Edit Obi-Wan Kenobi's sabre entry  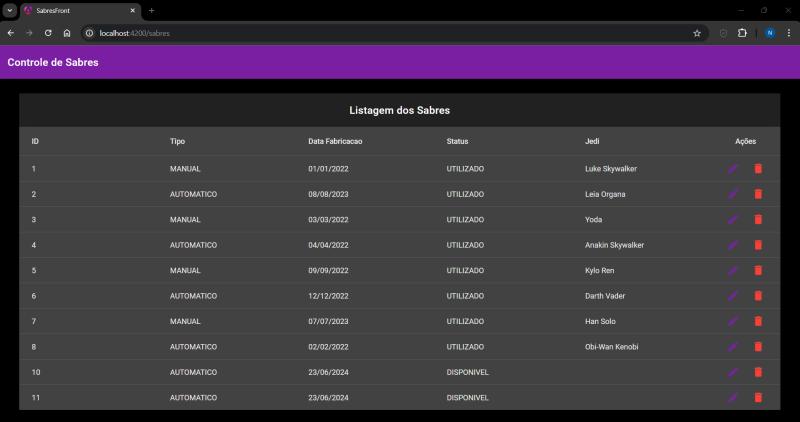coord(733,347)
